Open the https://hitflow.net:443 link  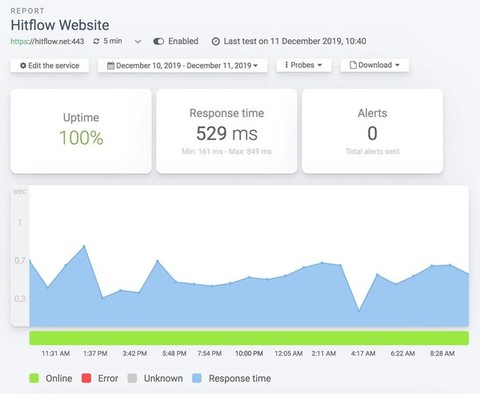[47, 41]
